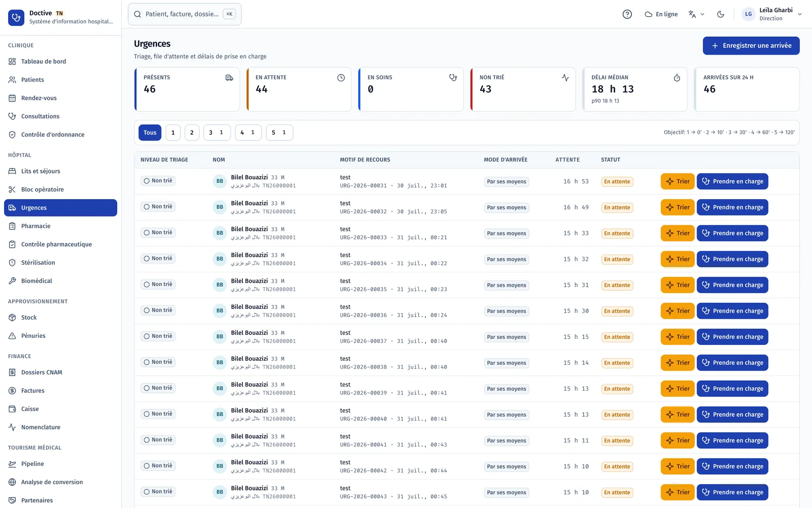Click the ambulance icon in Présents card
The image size is (812, 508).
[229, 78]
